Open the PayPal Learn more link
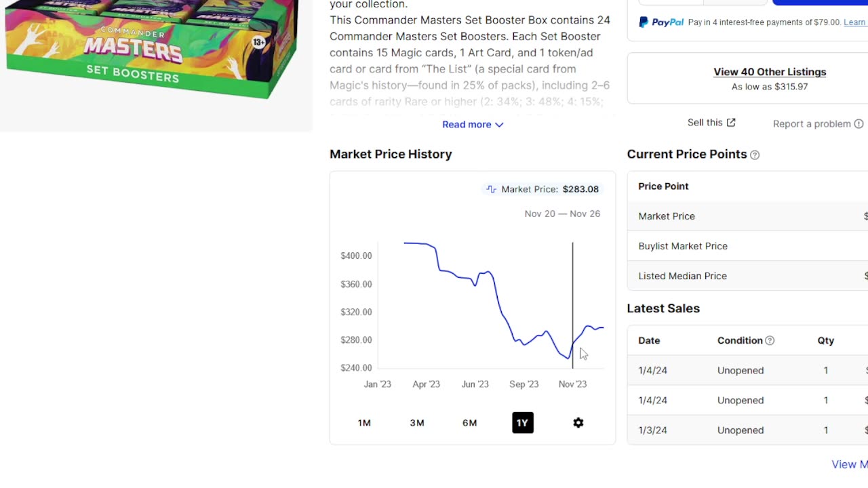The width and height of the screenshot is (868, 488). coord(854,22)
